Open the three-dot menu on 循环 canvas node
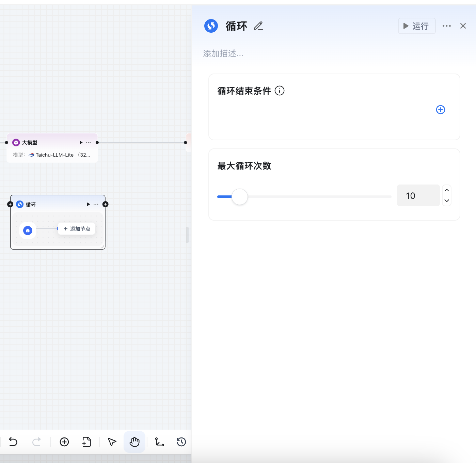 pyautogui.click(x=96, y=204)
